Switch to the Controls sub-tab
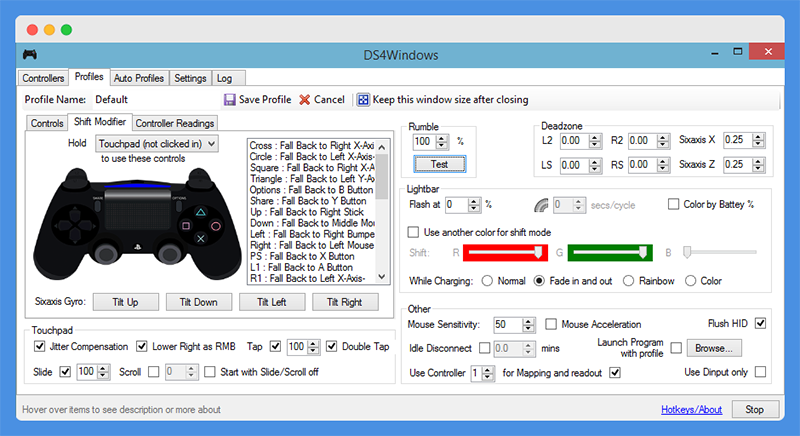 click(x=47, y=123)
